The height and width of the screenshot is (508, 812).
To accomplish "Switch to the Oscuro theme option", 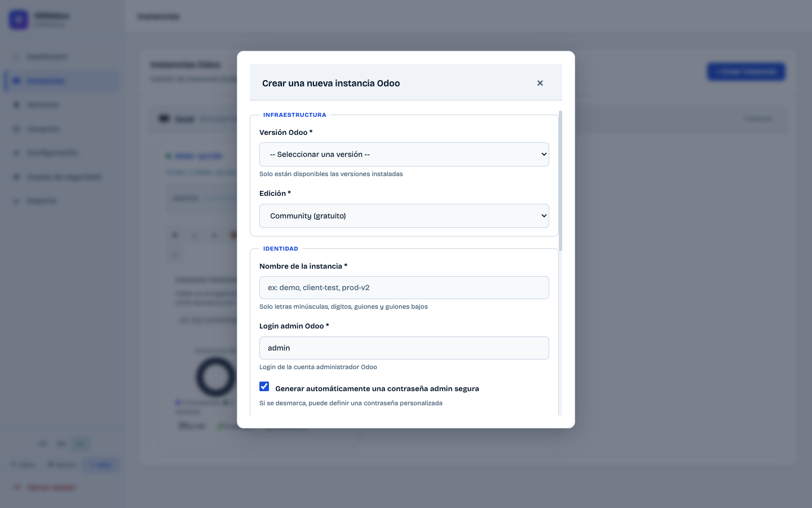I will pos(61,465).
